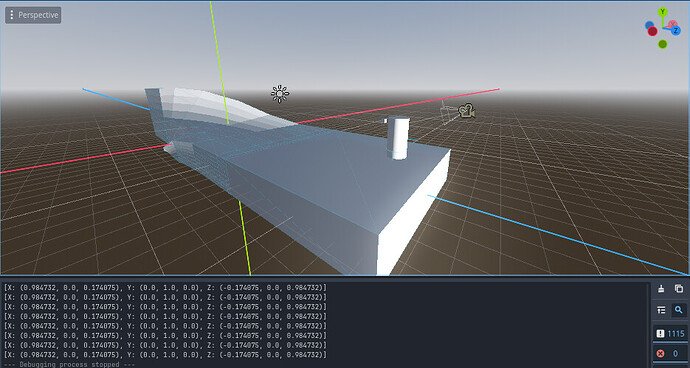This screenshot has width=690, height=368.
Task: Click the green Y axis gizmo handle
Action: tap(663, 12)
